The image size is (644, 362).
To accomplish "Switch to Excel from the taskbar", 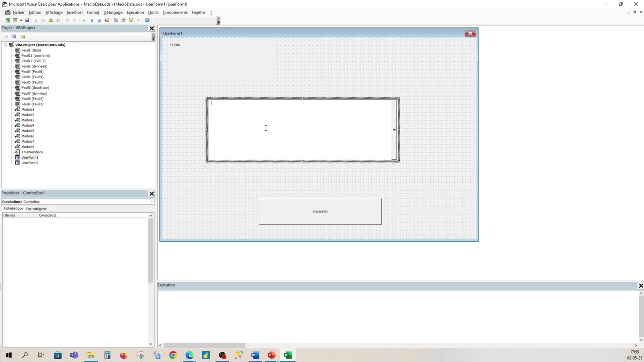I will click(287, 355).
